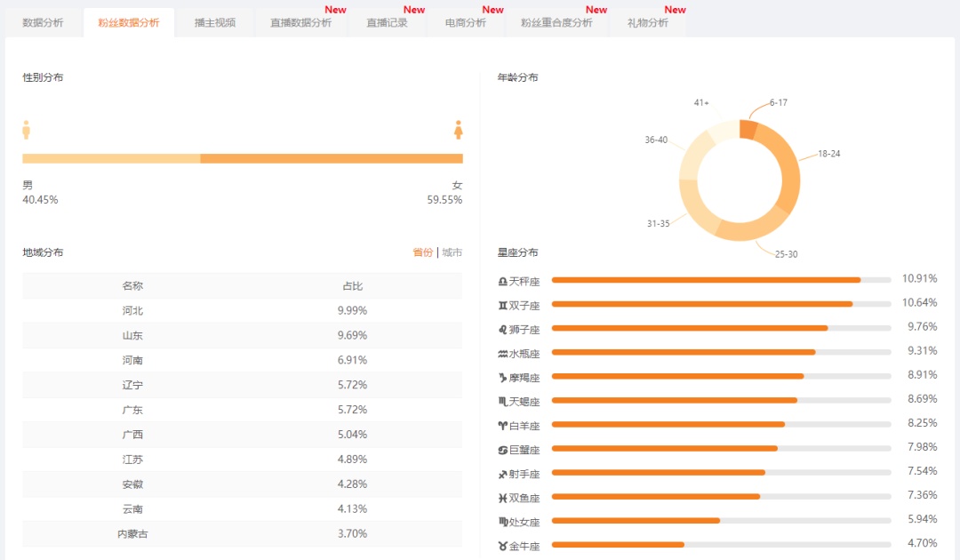Click the Pisces 双鱼座 zodiac symbol
The height and width of the screenshot is (560, 960).
pos(502,498)
